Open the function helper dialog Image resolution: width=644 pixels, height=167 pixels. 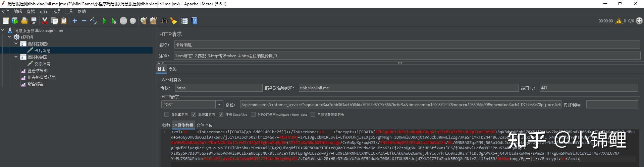pos(184,21)
